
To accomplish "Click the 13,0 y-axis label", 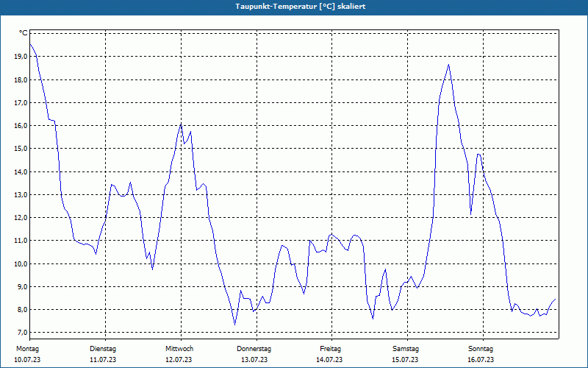I will click(x=21, y=194).
